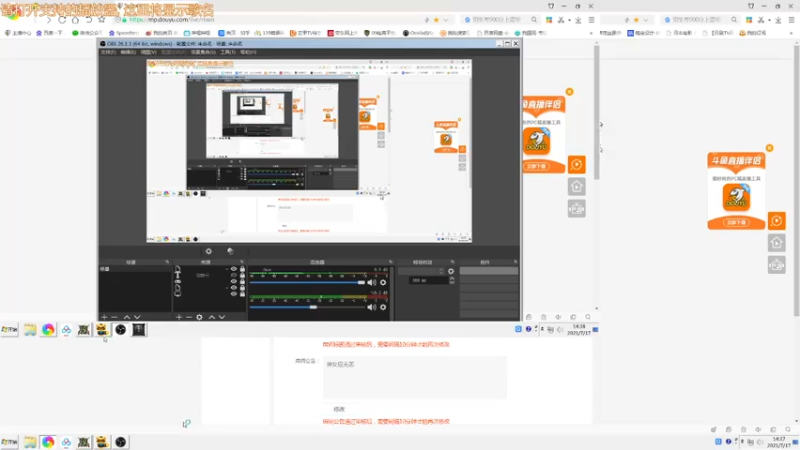Open the browser hamburger menu icon
The image size is (800, 450).
[x=591, y=20]
